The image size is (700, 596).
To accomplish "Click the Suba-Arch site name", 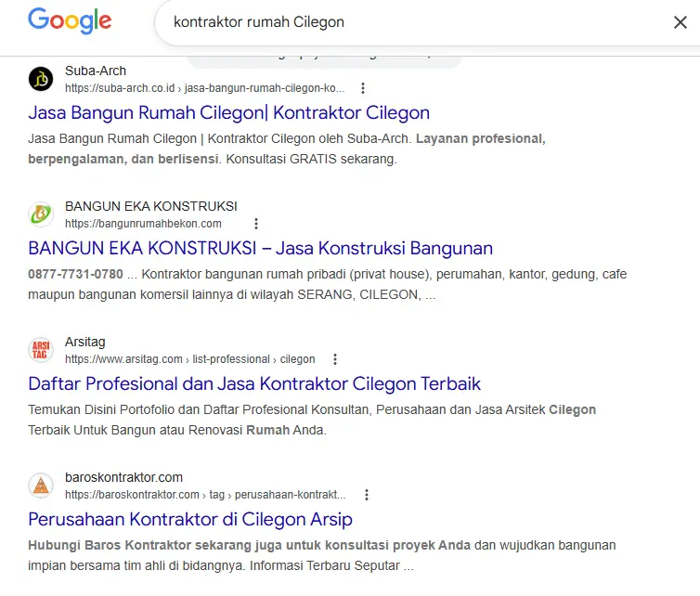I will click(96, 71).
